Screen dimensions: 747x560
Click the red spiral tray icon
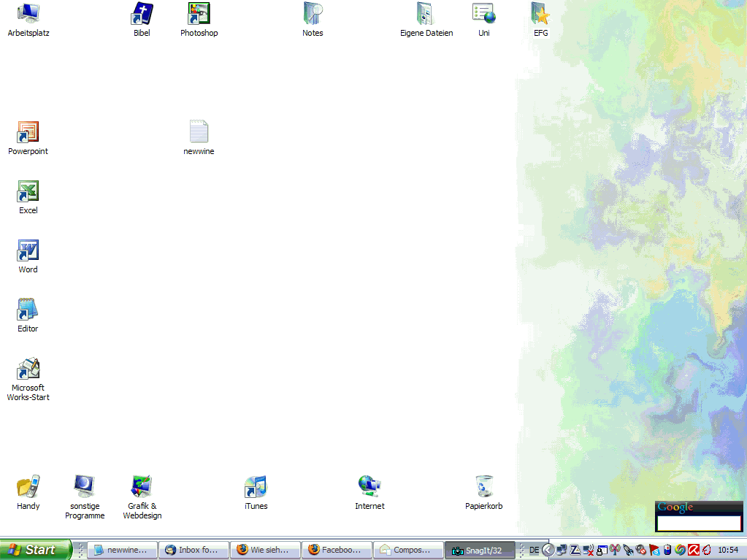[x=707, y=550]
